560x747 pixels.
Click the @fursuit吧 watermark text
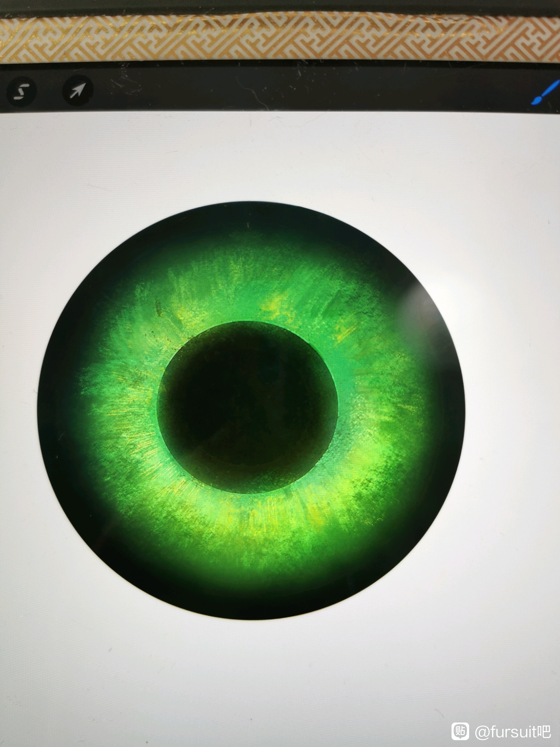coord(513,732)
